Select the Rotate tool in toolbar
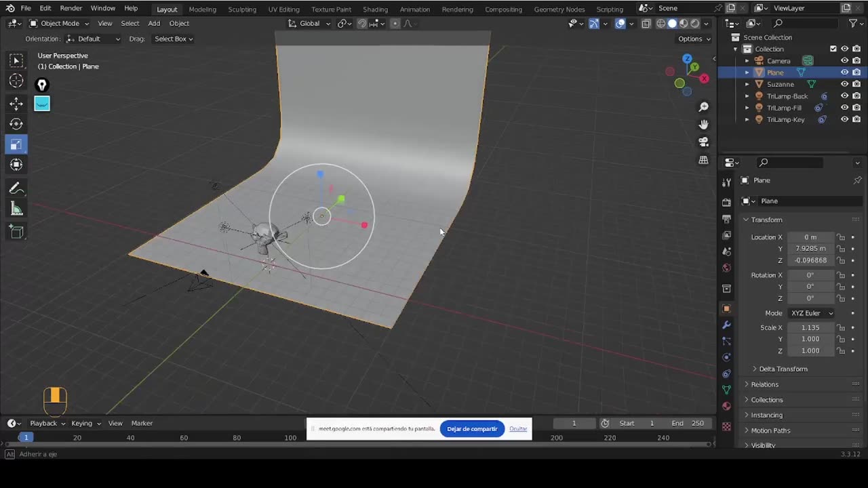This screenshot has width=868, height=488. tap(16, 124)
